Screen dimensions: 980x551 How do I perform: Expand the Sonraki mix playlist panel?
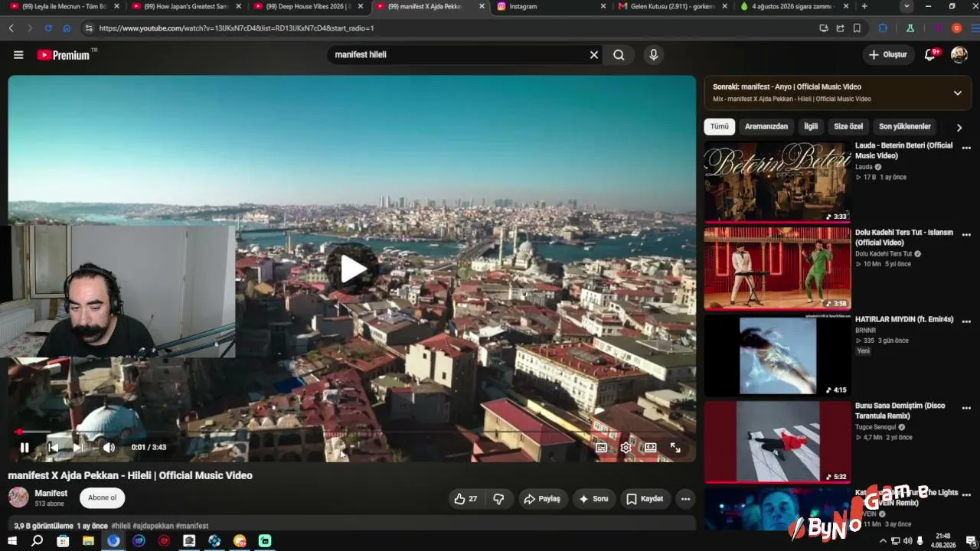tap(957, 93)
